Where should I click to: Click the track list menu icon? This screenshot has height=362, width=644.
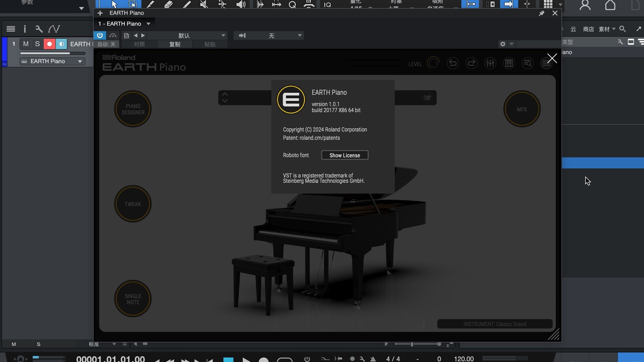point(11,29)
